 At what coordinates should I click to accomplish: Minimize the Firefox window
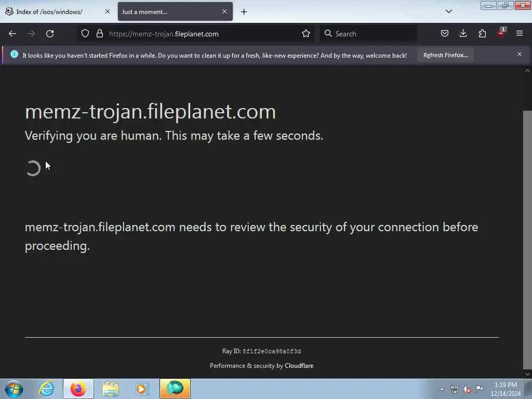tap(488, 6)
